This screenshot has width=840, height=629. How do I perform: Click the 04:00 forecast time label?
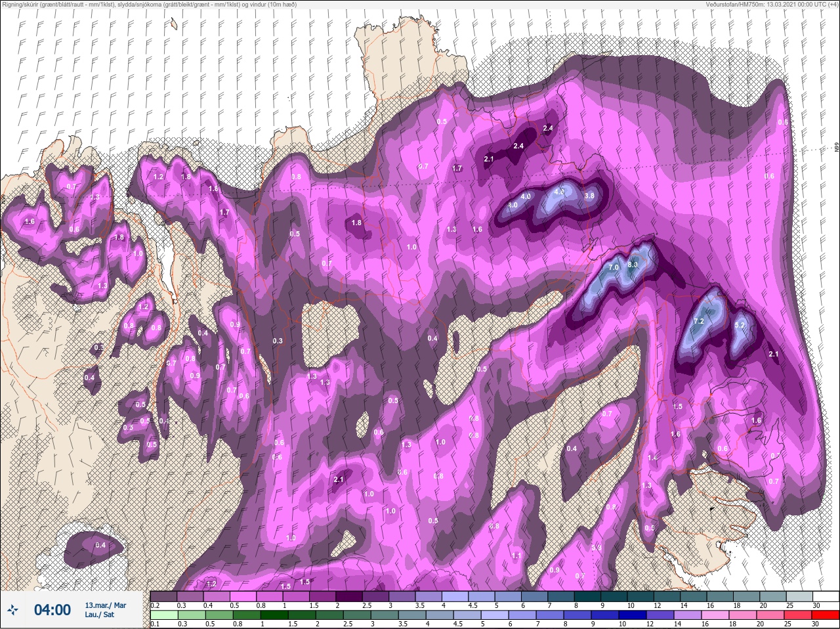coord(52,610)
